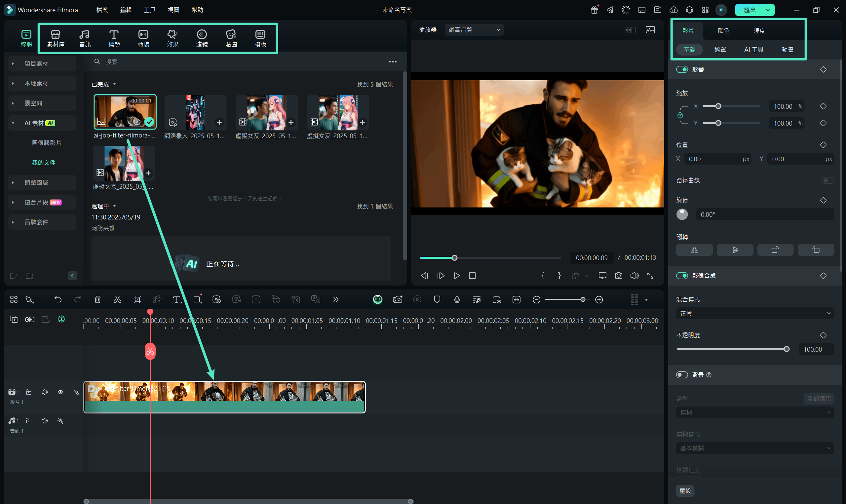Toggle the 影像合成 compositing switch
The height and width of the screenshot is (504, 846).
(682, 275)
